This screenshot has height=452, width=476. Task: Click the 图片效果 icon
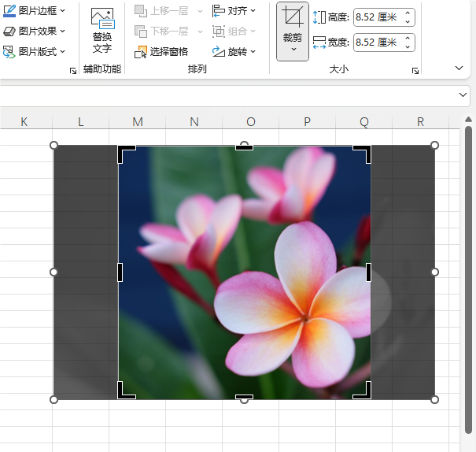(9, 31)
